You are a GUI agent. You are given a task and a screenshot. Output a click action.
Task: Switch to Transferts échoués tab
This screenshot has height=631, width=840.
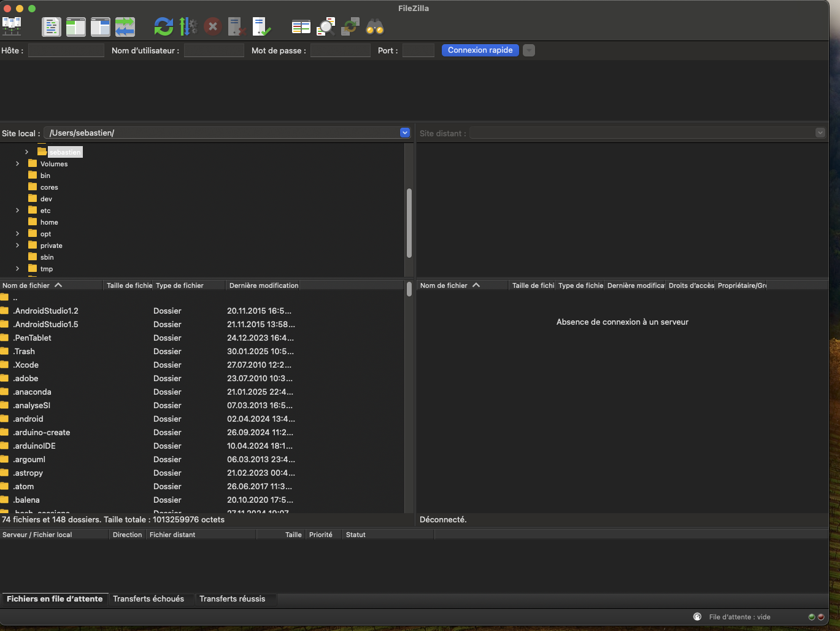(148, 598)
